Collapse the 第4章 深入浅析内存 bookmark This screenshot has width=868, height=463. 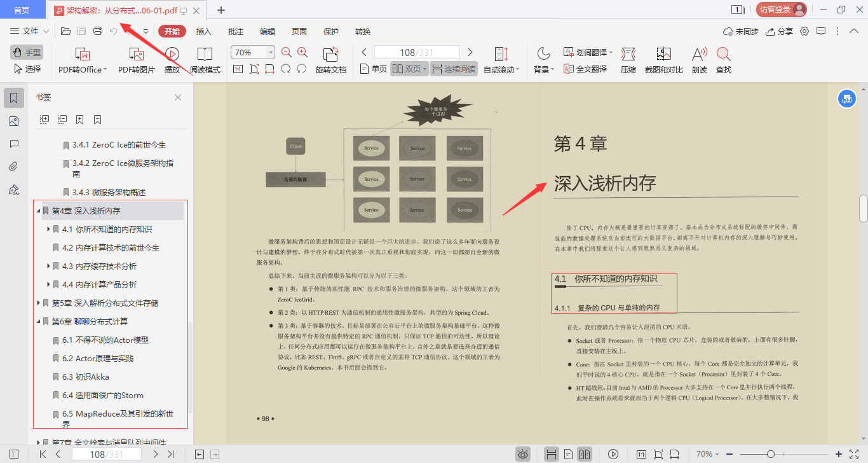click(x=38, y=211)
